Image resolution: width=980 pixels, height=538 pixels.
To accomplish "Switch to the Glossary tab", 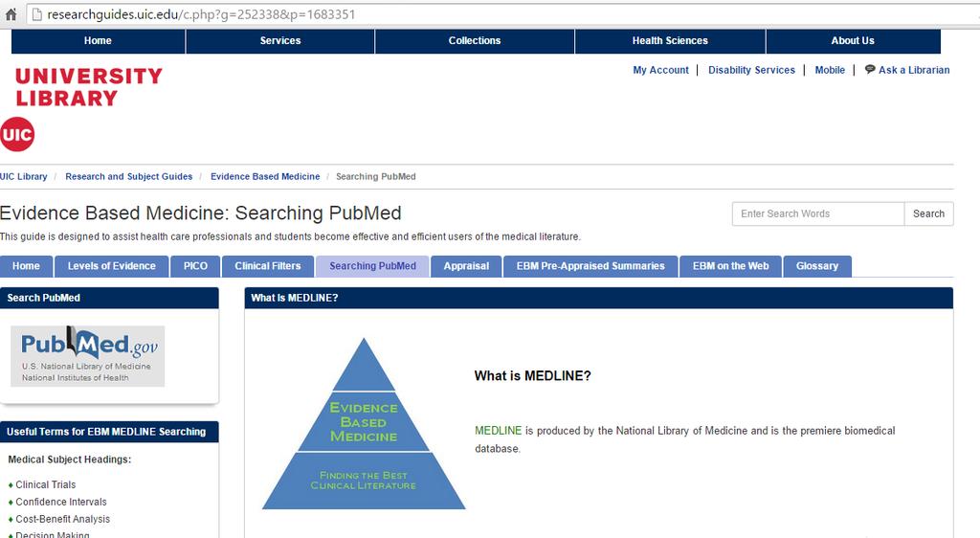I will (x=817, y=266).
